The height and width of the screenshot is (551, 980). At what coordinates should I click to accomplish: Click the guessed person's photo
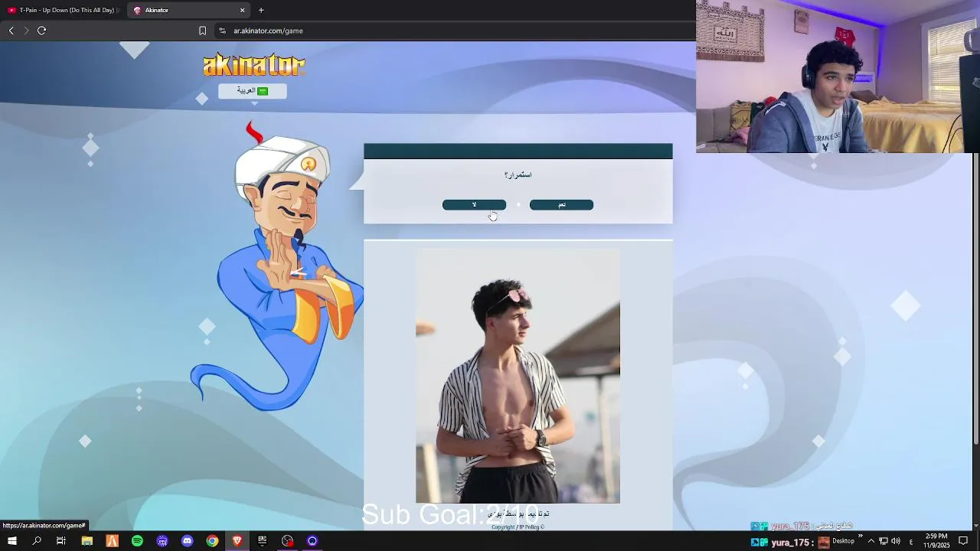coord(518,375)
